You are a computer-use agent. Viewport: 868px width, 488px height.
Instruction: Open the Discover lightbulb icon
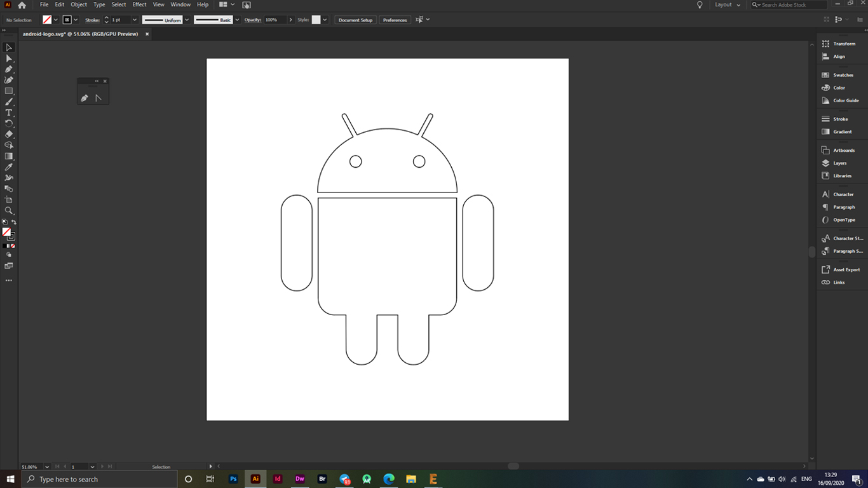pyautogui.click(x=700, y=4)
